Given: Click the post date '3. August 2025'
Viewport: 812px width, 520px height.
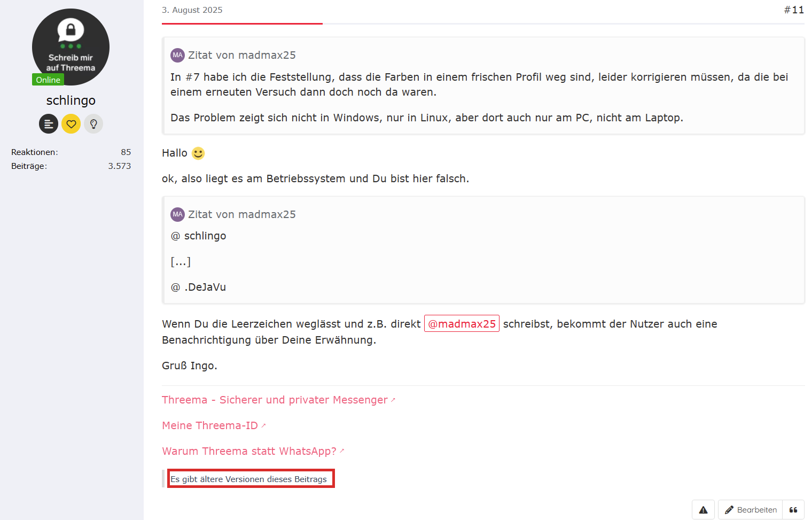Looking at the screenshot, I should click(192, 10).
